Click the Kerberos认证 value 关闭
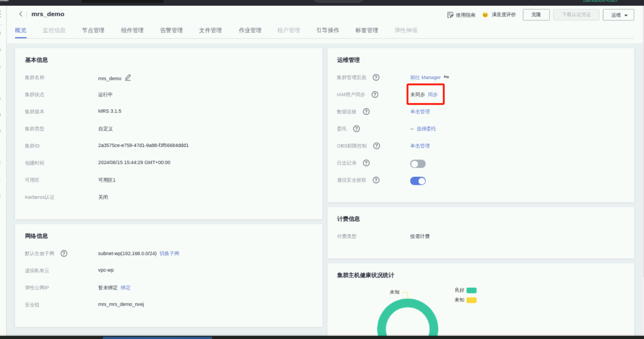 103,197
